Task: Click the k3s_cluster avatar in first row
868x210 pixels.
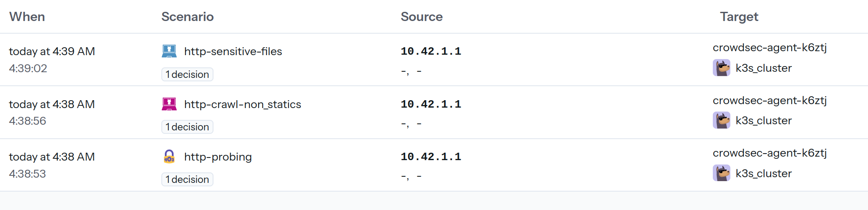Action: [x=722, y=68]
